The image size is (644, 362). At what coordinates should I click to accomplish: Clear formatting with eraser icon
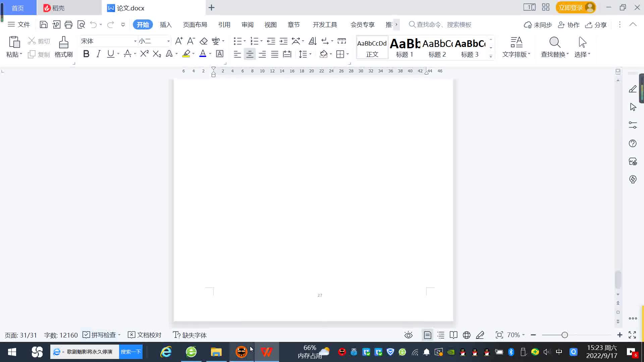click(203, 41)
